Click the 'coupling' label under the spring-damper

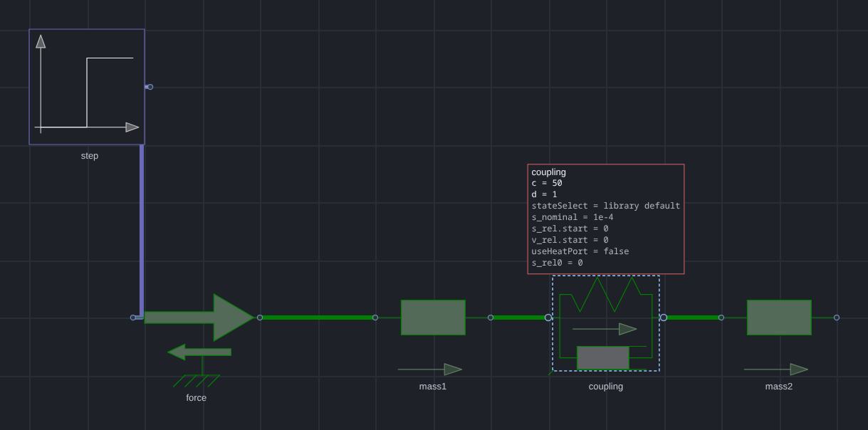pos(606,387)
